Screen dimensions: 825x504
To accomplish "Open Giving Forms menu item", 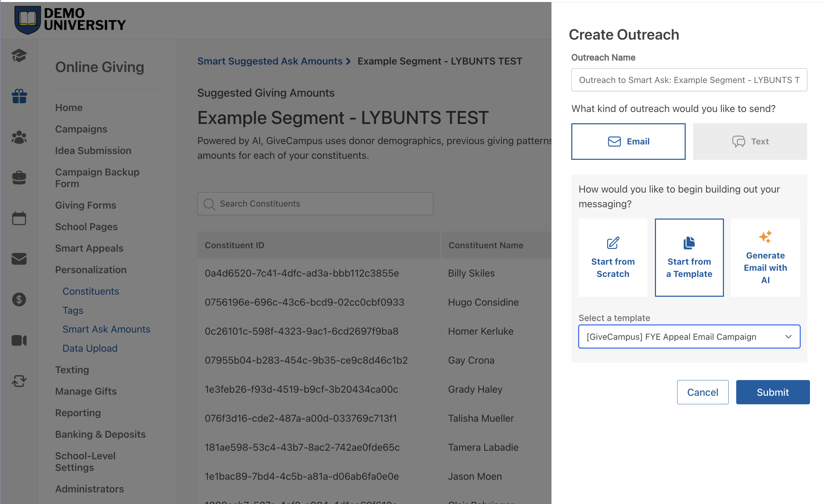I will pyautogui.click(x=86, y=205).
